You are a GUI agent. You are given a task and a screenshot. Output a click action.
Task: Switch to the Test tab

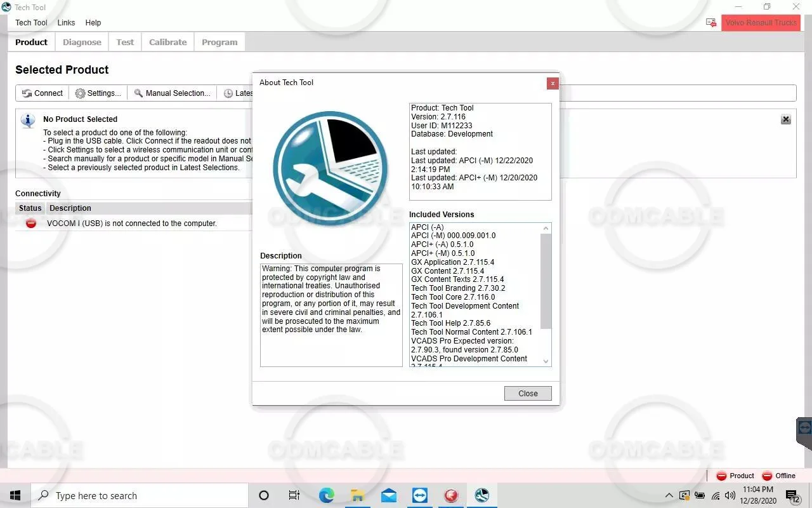(125, 43)
